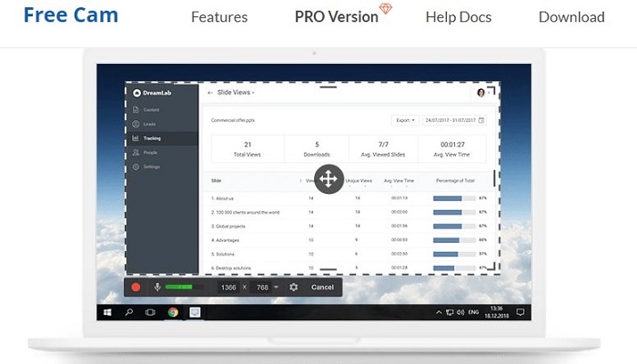Viewport: 637px width, 364px height.
Task: Go to the PRO Version page
Action: (x=337, y=17)
